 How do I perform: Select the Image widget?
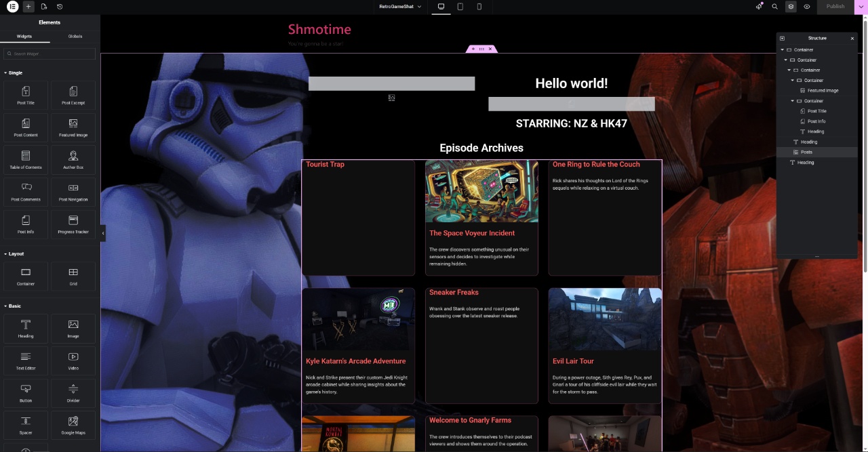[x=73, y=329]
